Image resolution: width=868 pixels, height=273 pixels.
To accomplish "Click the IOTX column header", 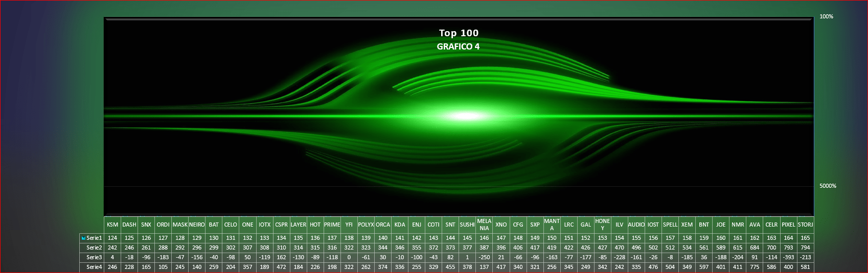I will (x=264, y=225).
